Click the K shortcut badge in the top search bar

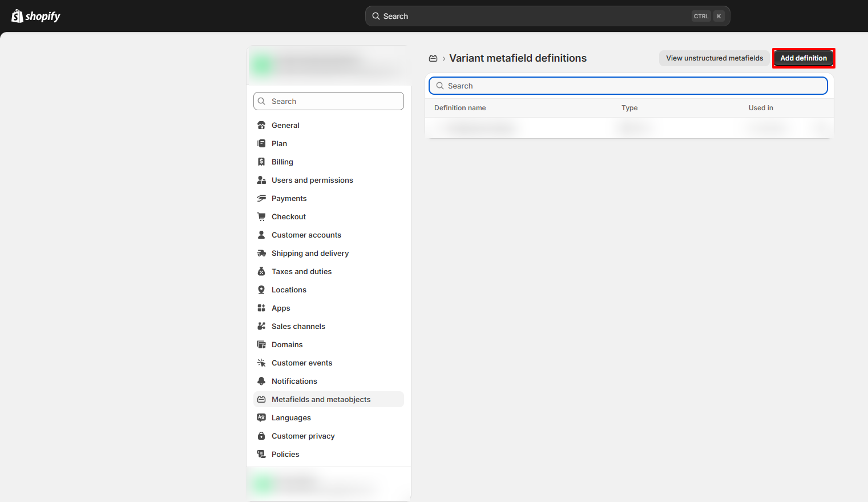[719, 16]
